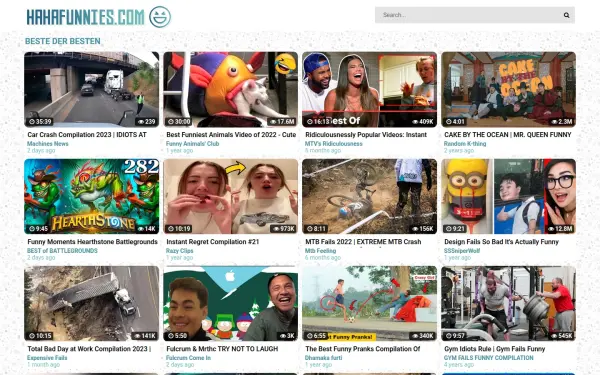600x375 pixels.
Task: Click the 10:15 duration badge
Action: [40, 336]
